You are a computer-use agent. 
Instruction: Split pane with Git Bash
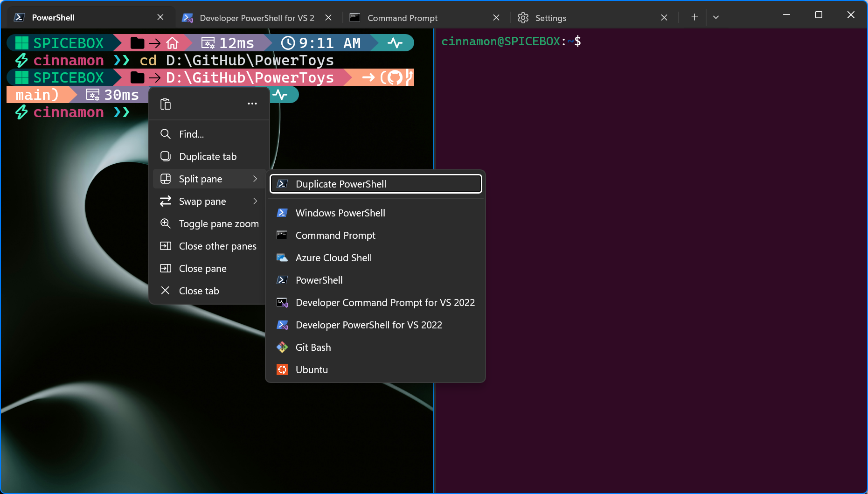[x=375, y=347]
